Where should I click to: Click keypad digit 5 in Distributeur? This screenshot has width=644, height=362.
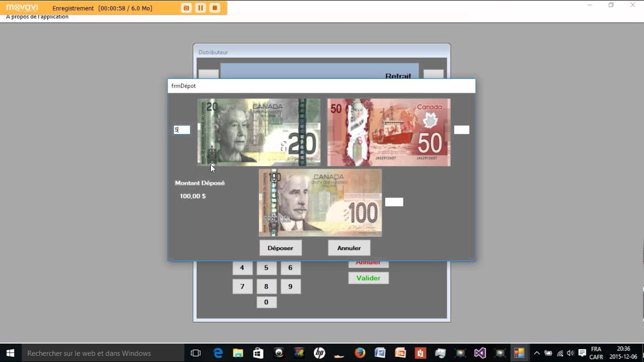tap(266, 268)
